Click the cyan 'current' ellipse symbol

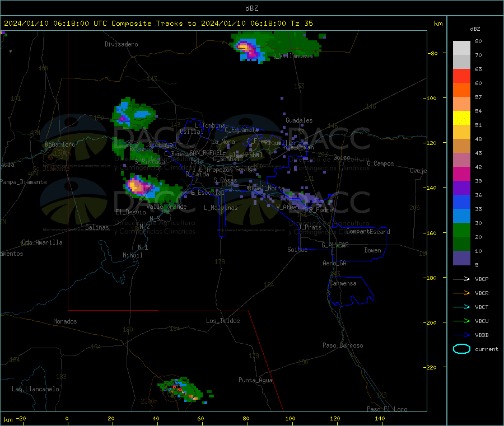click(x=461, y=349)
